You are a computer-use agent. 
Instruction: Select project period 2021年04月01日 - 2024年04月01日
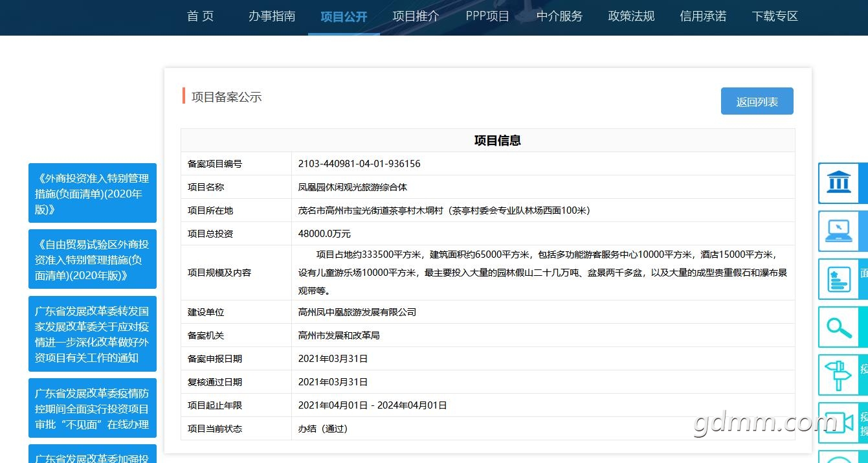point(372,405)
